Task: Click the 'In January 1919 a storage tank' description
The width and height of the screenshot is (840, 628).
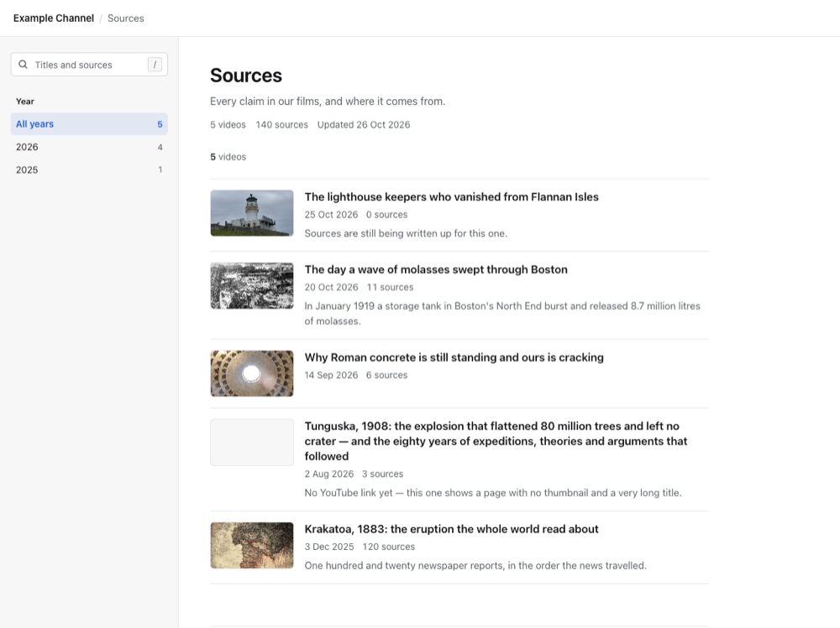Action: click(502, 313)
